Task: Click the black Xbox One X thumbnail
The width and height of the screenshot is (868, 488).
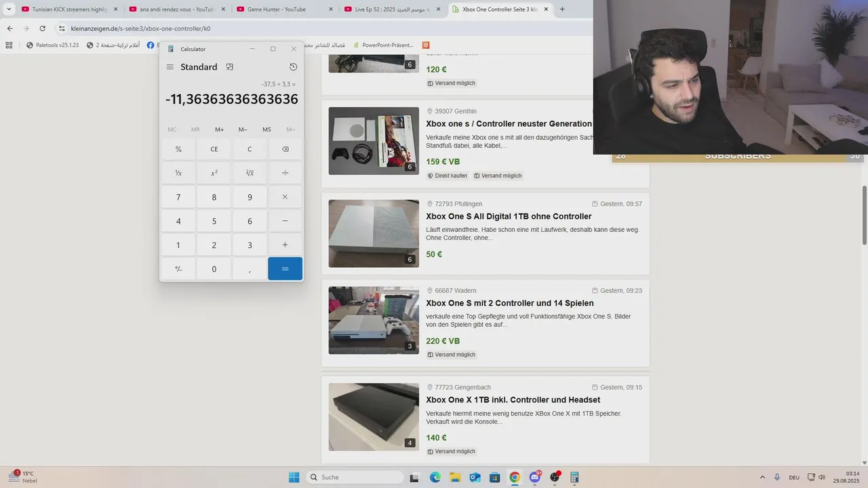Action: point(374,417)
